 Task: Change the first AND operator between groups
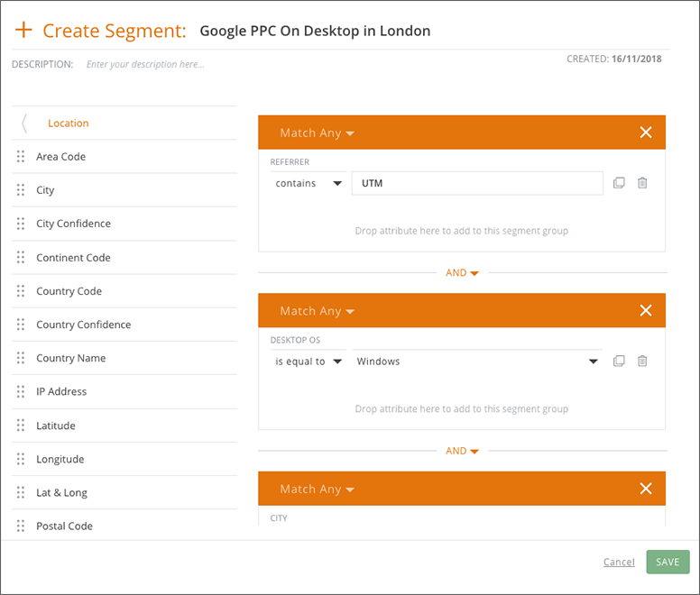click(462, 273)
